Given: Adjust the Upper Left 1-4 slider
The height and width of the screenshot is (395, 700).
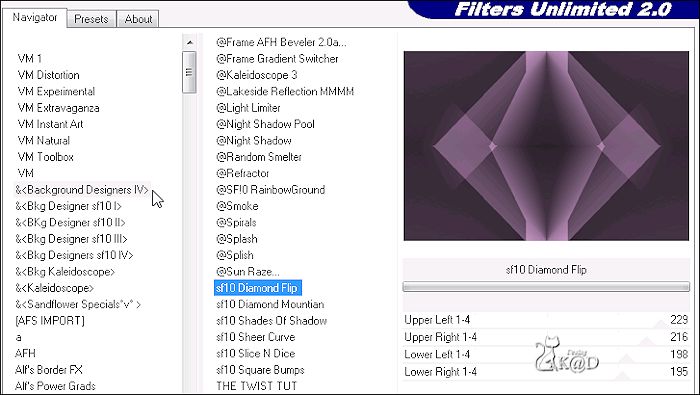Looking at the screenshot, I should (546, 320).
